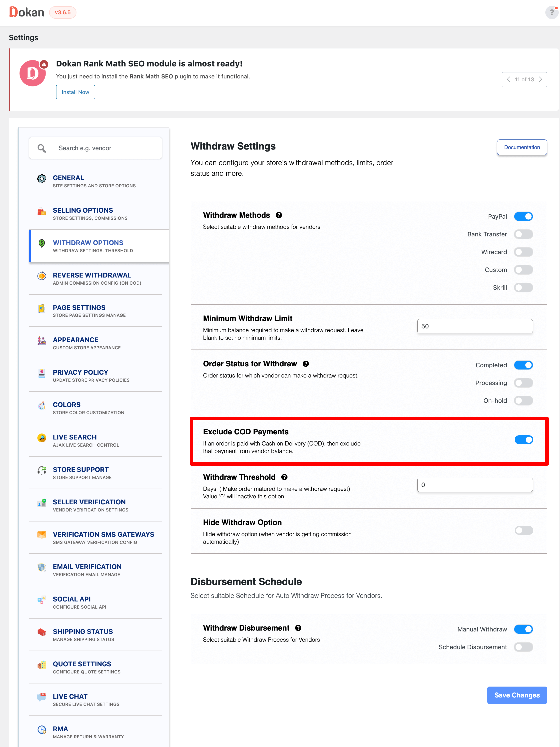Screen dimensions: 560x747
Task: Toggle the PayPal withdraw method on
Action: point(523,216)
